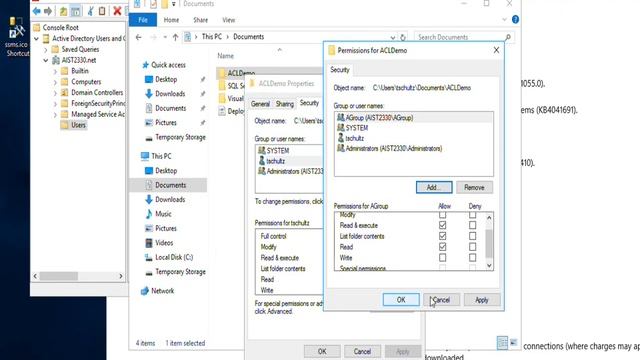640x360 pixels.
Task: Toggle Allow checkbox for Modify
Action: point(442,215)
